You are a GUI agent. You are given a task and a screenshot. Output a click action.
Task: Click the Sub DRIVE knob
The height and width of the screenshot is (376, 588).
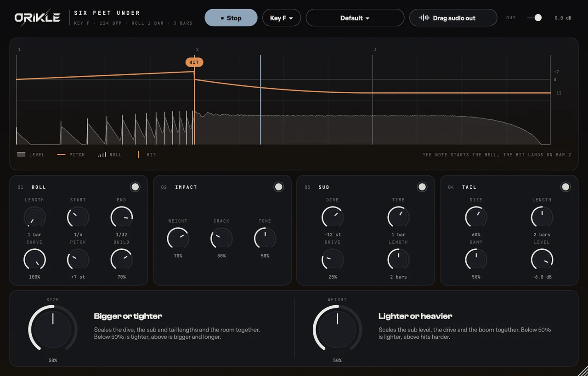[x=333, y=259]
